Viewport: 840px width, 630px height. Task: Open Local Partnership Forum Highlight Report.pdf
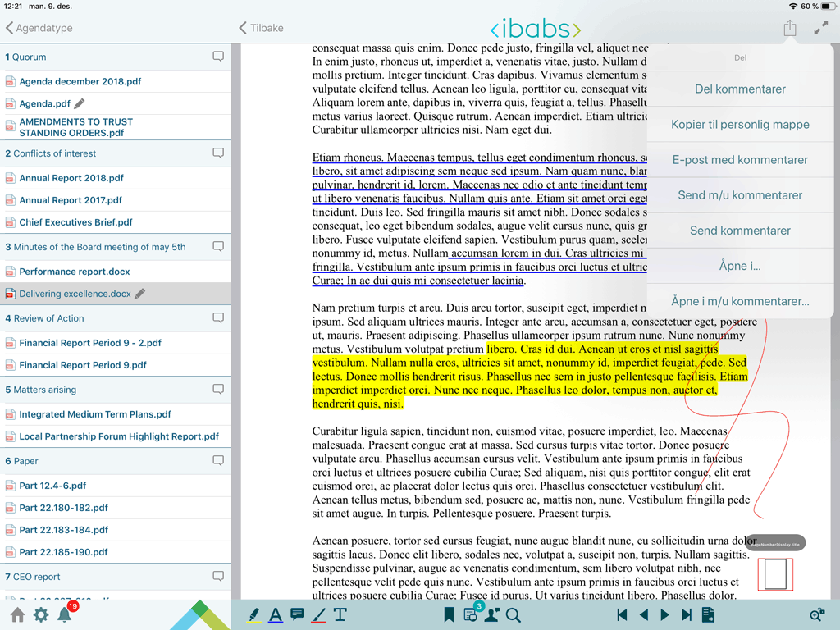(115, 436)
